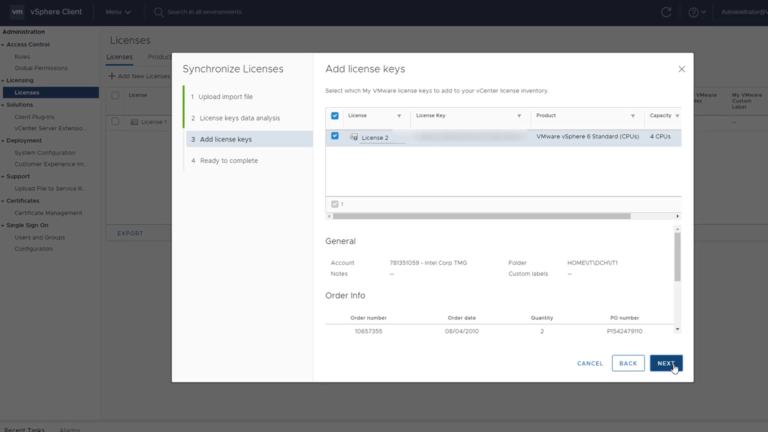Click the plus icon for Add New Licenses
768x432 pixels.
coord(112,76)
